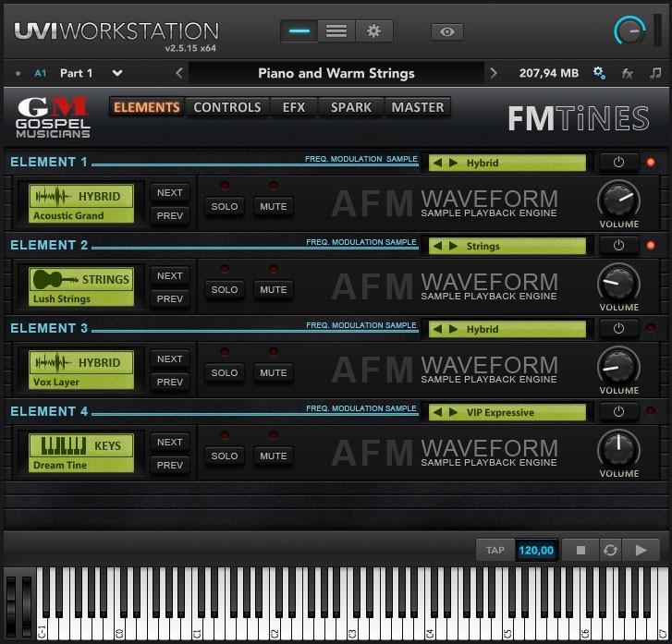Image resolution: width=672 pixels, height=644 pixels.
Task: Select previous category for Element 2 Strings
Action: (x=437, y=246)
